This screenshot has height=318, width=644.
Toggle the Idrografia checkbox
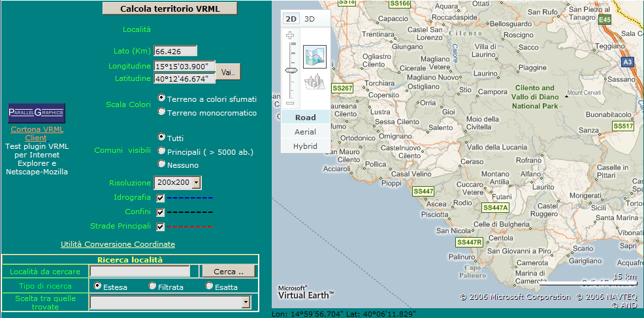[x=160, y=198]
